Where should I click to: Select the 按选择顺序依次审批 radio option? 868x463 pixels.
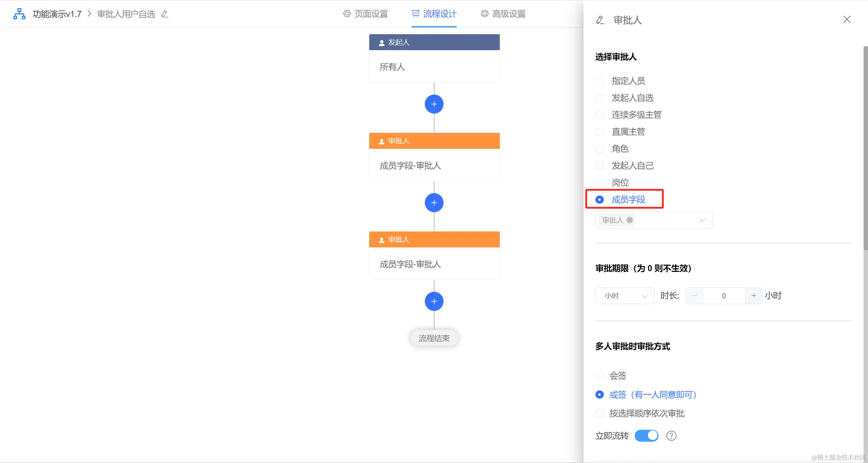click(599, 413)
